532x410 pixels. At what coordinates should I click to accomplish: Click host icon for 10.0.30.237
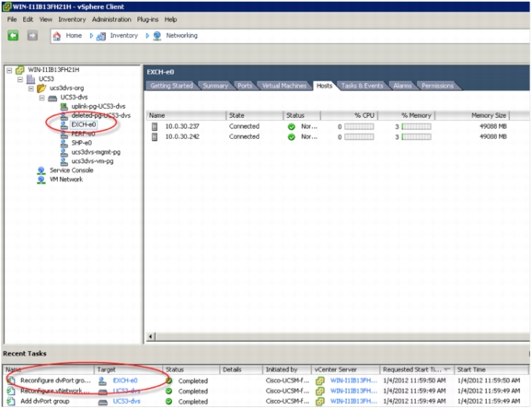click(x=155, y=127)
